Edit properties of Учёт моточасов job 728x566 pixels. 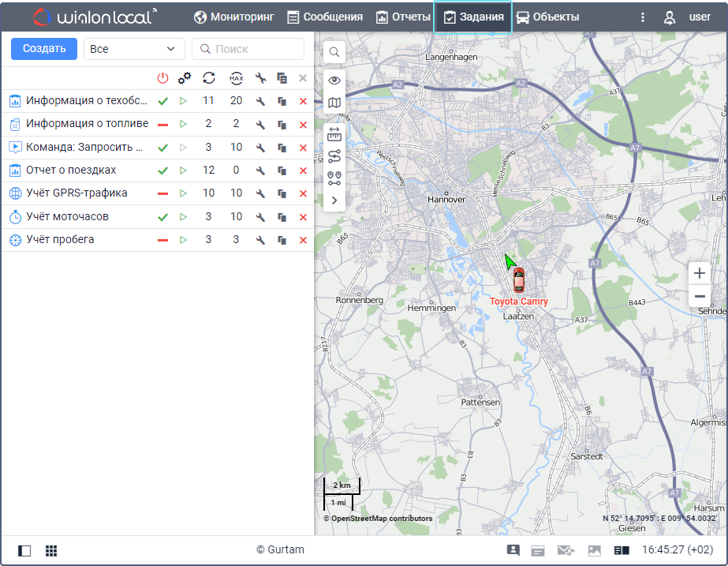click(260, 217)
